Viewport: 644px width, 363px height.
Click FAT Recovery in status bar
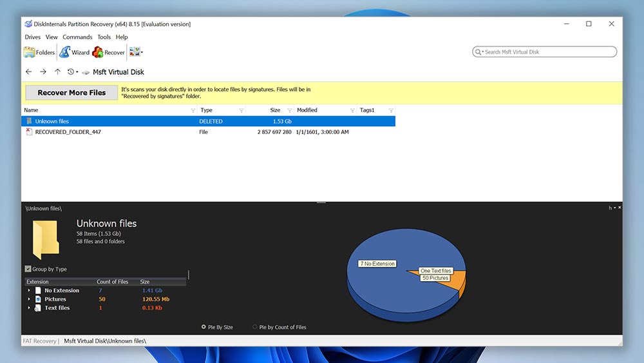(39, 341)
